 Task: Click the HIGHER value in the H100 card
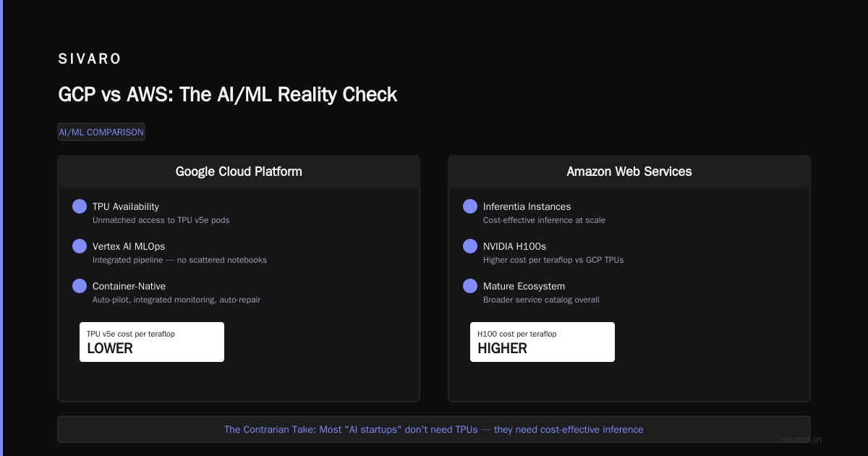point(502,348)
